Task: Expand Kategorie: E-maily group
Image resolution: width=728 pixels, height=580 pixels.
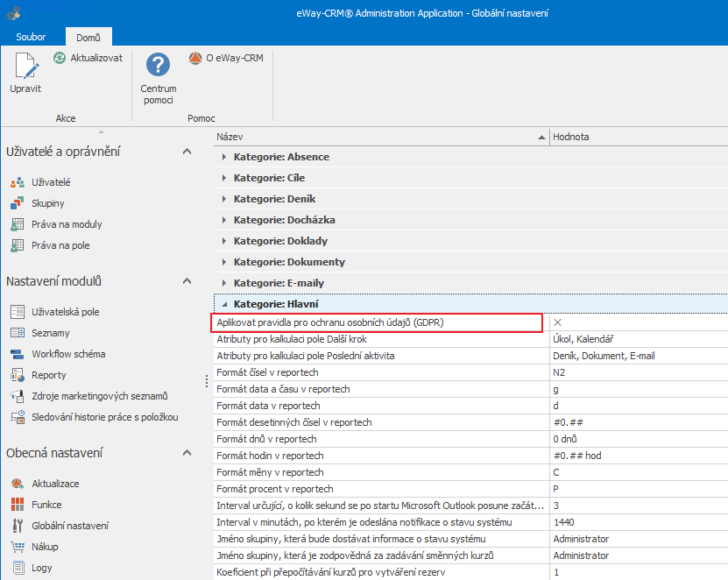Action: 224,283
